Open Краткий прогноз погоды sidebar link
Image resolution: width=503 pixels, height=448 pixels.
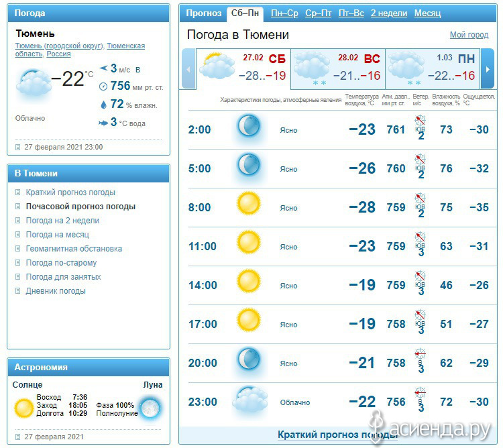(70, 192)
